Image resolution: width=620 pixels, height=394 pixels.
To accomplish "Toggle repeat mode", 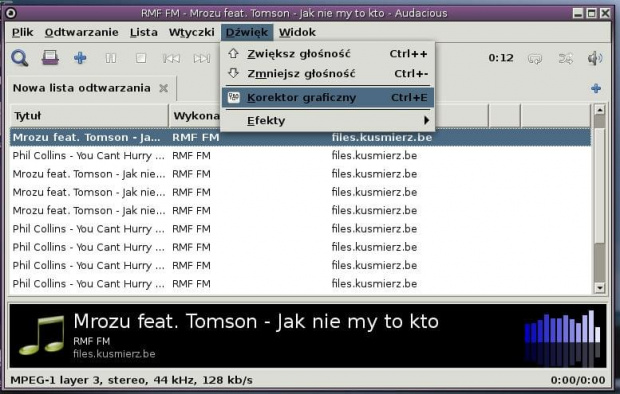I will [535, 59].
